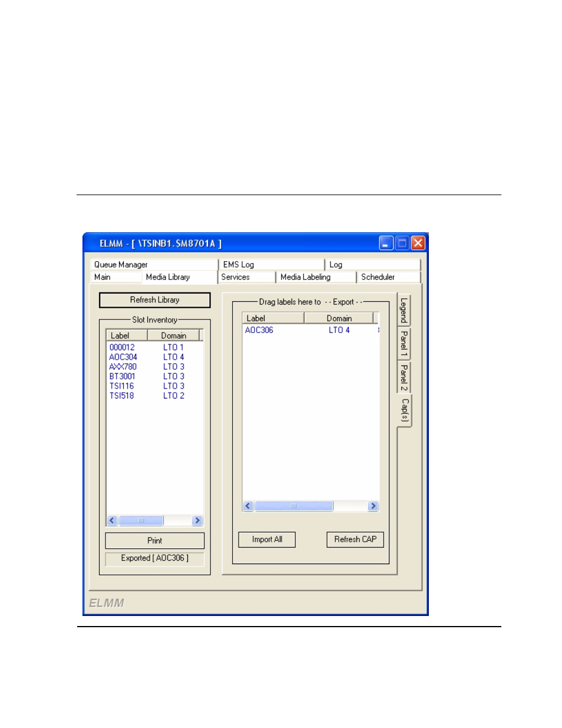Image resolution: width=562 pixels, height=728 pixels.
Task: Sort Export list by Label column
Action: (273, 318)
